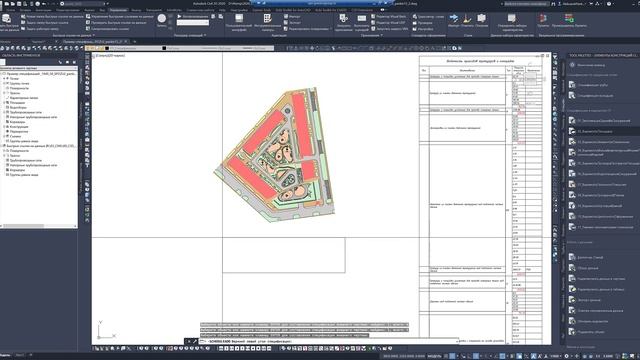Click Check (Проверка) in CAD Standards panel
The image size is (640, 360).
click(422, 23)
